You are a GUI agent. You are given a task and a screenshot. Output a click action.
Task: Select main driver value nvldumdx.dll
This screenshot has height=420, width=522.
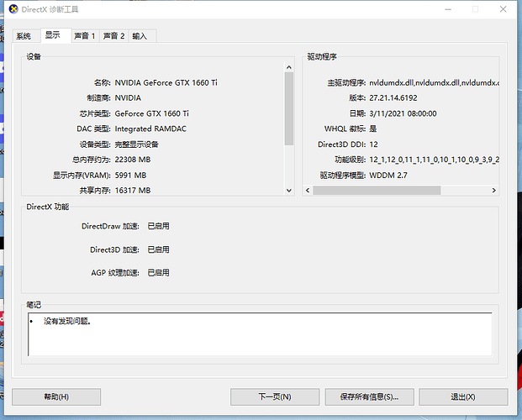(x=434, y=82)
